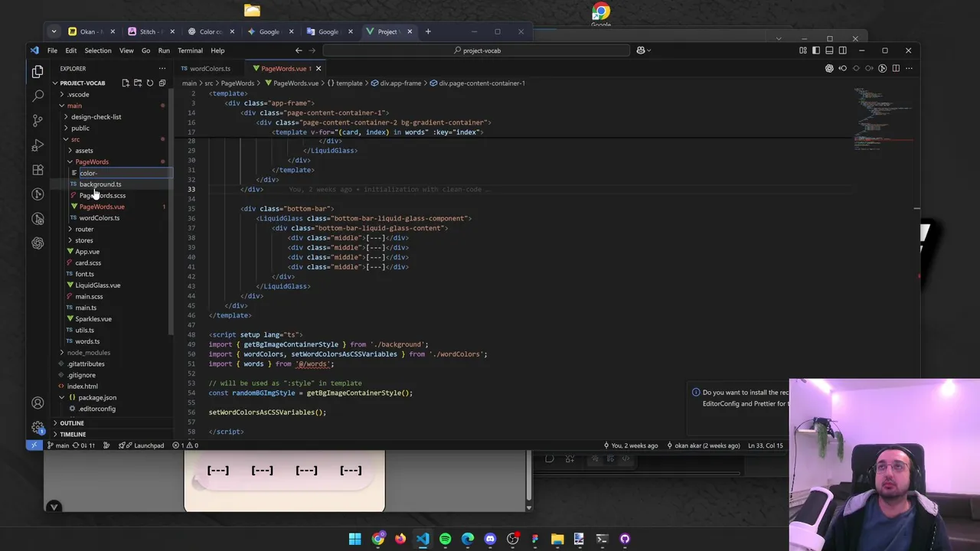Refresh the Explorer file tree
The width and height of the screenshot is (980, 551).
pos(150,83)
